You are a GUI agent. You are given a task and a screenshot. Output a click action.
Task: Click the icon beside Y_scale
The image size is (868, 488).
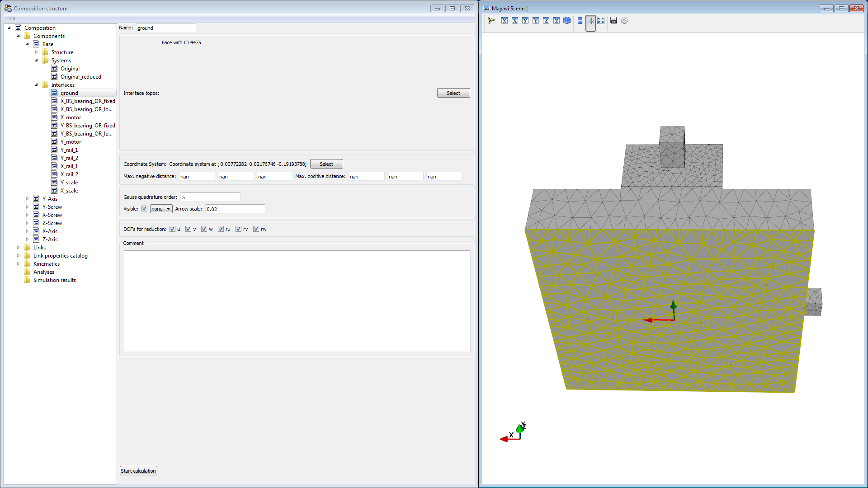54,183
